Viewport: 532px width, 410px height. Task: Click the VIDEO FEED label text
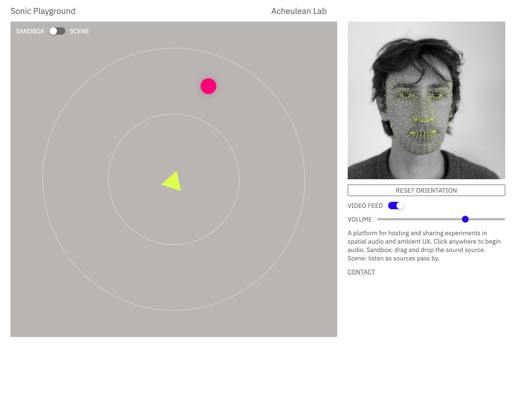tap(365, 206)
